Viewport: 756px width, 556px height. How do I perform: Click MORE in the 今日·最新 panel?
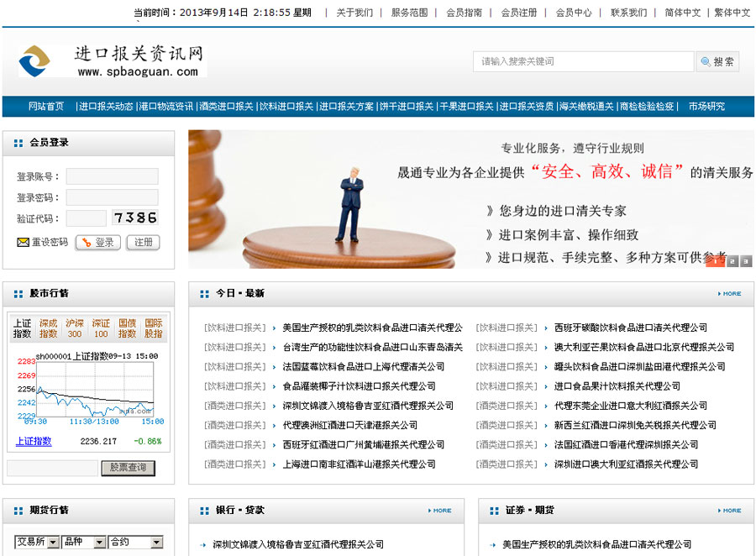pos(729,293)
